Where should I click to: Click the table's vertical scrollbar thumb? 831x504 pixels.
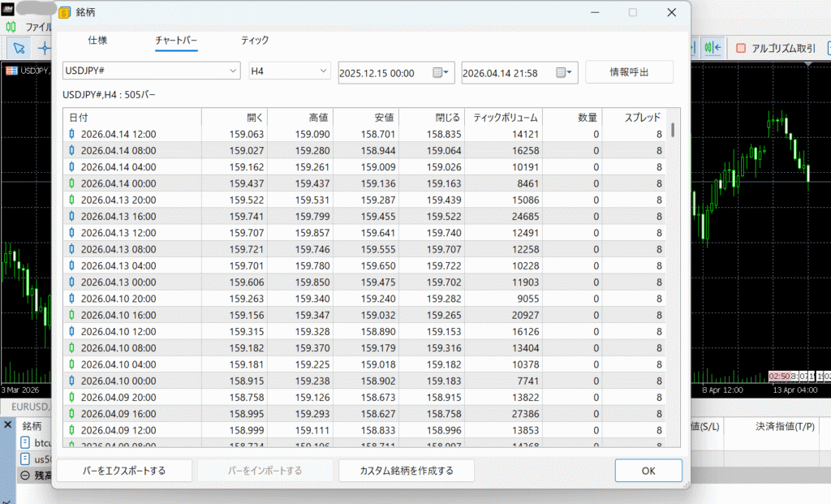click(x=673, y=130)
